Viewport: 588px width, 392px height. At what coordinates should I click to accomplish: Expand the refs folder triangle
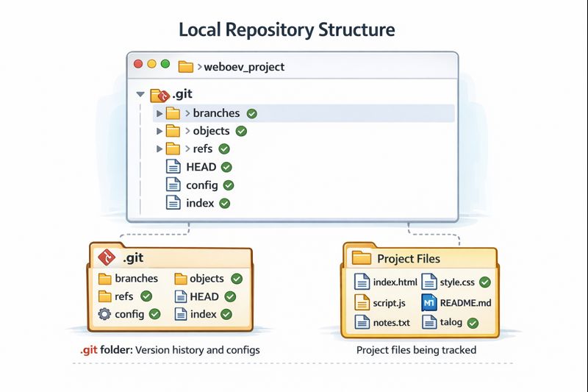point(159,149)
